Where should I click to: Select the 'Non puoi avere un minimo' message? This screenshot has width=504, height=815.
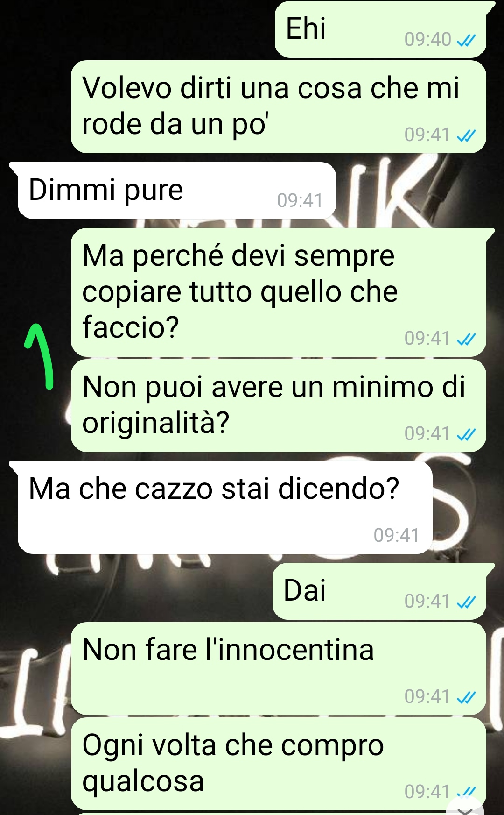coord(279,406)
